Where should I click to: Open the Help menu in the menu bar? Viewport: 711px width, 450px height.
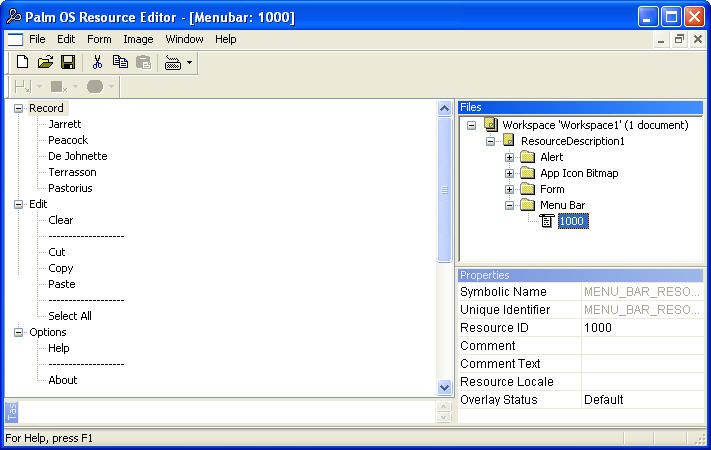pos(225,39)
